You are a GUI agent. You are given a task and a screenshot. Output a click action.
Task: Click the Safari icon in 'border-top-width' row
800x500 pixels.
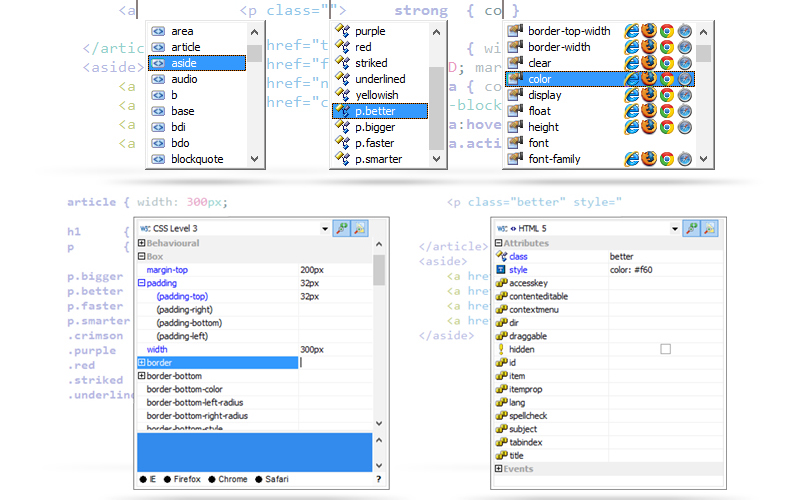point(684,31)
